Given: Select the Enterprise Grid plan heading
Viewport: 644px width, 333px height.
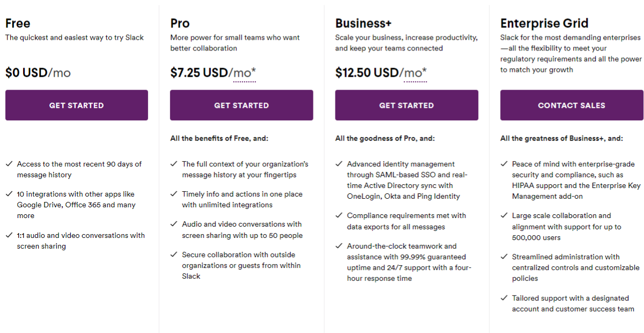Looking at the screenshot, I should click(x=544, y=23).
